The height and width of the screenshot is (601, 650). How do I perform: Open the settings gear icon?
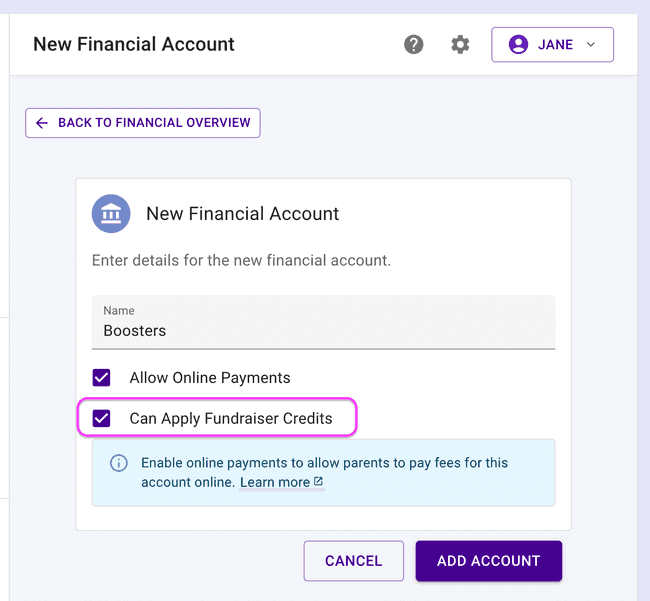tap(460, 45)
